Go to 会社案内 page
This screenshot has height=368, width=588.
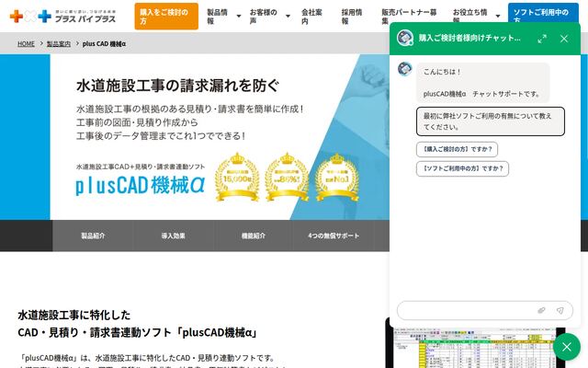(311, 17)
